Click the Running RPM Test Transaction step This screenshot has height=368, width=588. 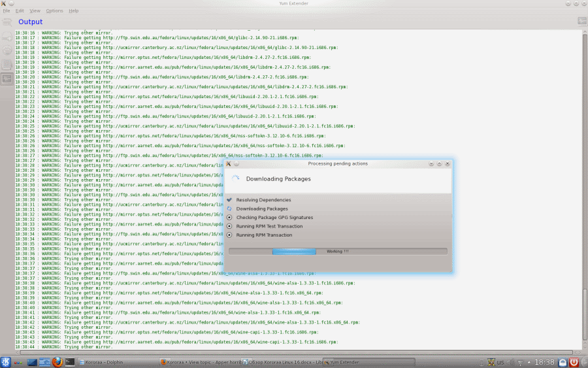click(269, 226)
